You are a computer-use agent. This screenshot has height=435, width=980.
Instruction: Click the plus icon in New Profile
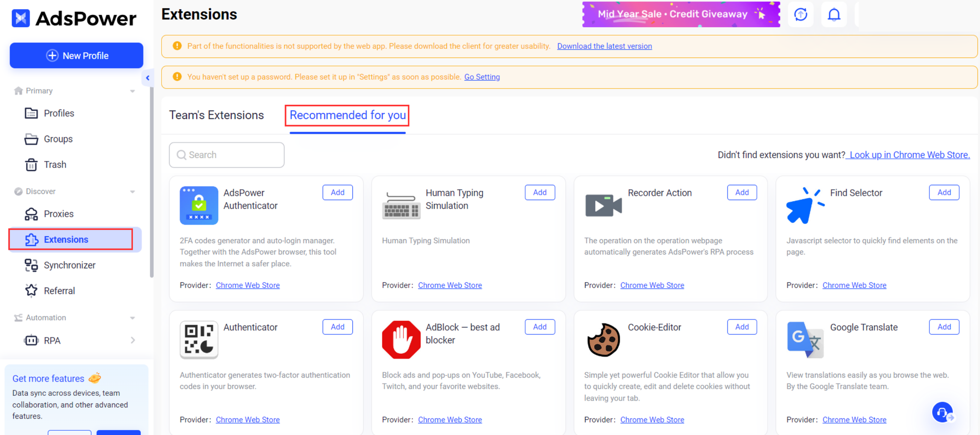click(52, 55)
